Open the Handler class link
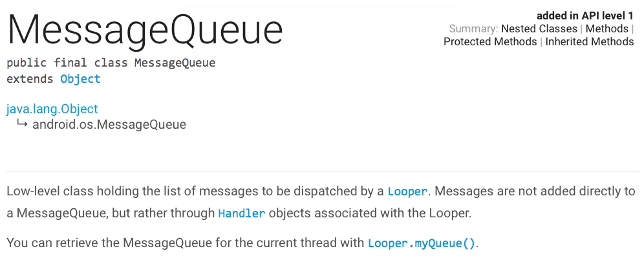 (241, 213)
